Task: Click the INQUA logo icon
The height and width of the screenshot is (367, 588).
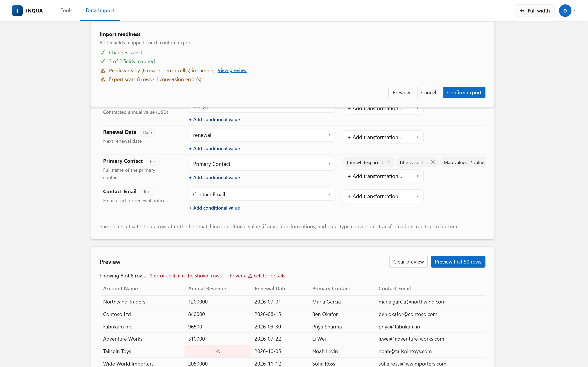Action: 17,11
